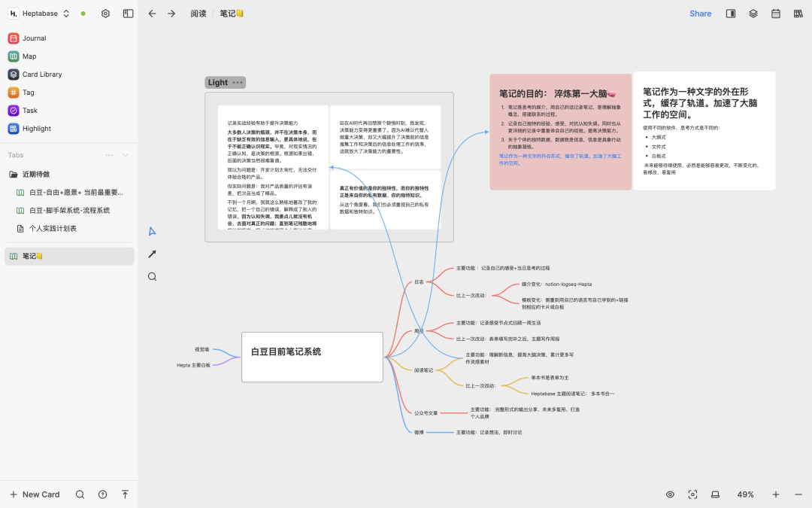812x508 pixels.
Task: Toggle the eye visibility icon
Action: (x=670, y=494)
